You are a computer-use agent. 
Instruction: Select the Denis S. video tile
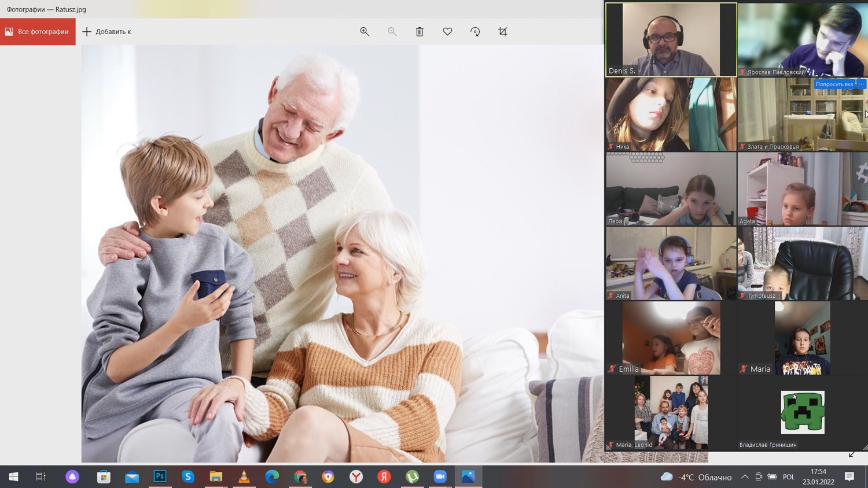(671, 39)
